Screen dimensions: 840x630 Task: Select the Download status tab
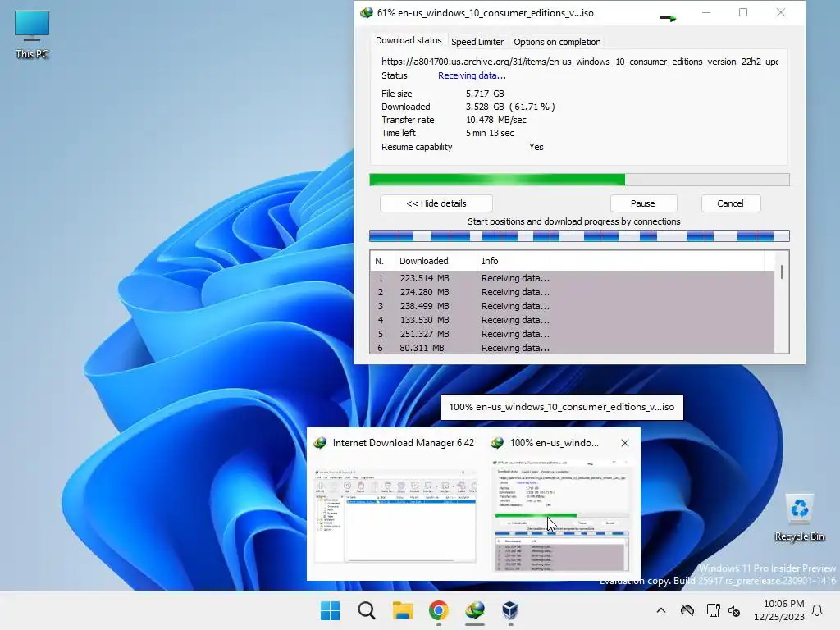tap(409, 41)
